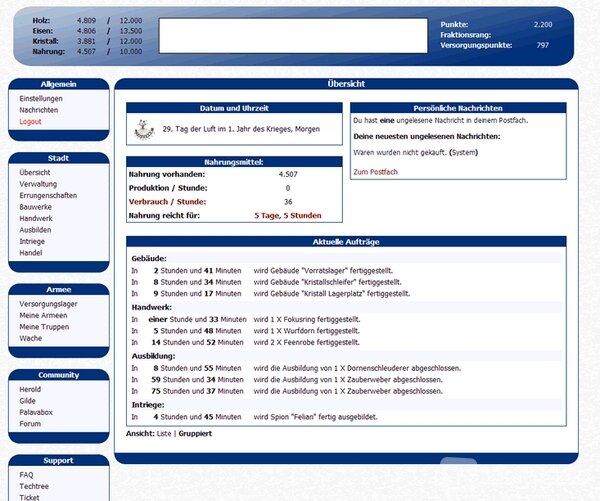
Task: Switch the orders view to Liste
Action: click(x=164, y=434)
